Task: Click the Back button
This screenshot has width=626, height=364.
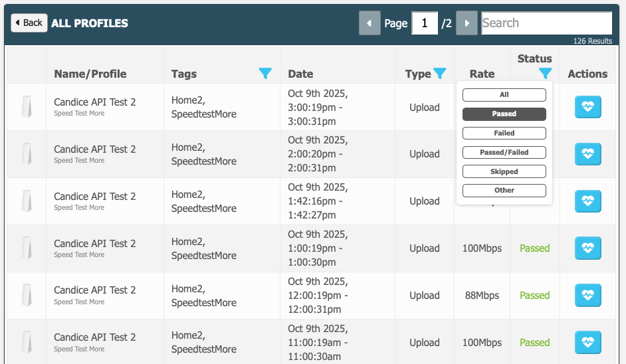Action: click(29, 23)
